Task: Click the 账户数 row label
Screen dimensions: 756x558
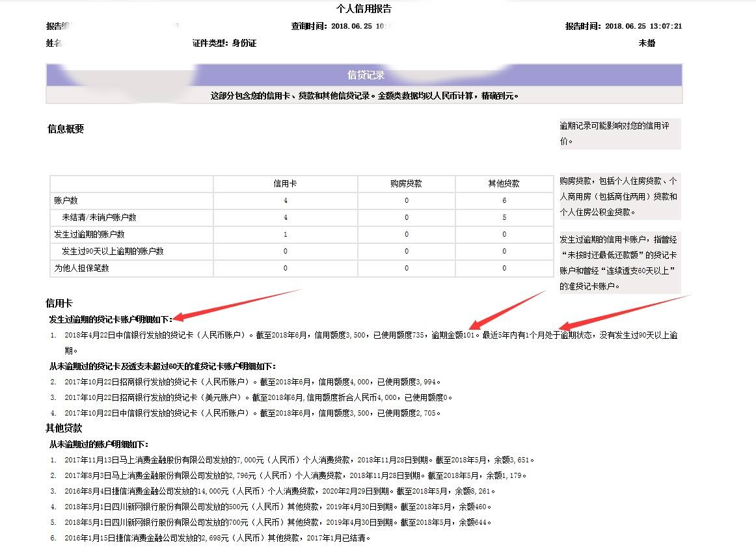Action: tap(66, 200)
